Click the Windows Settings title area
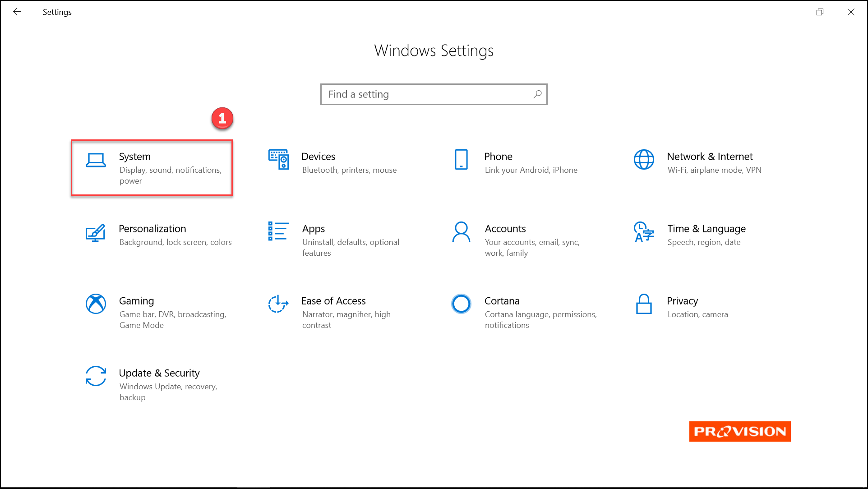The width and height of the screenshot is (868, 489). pos(434,50)
